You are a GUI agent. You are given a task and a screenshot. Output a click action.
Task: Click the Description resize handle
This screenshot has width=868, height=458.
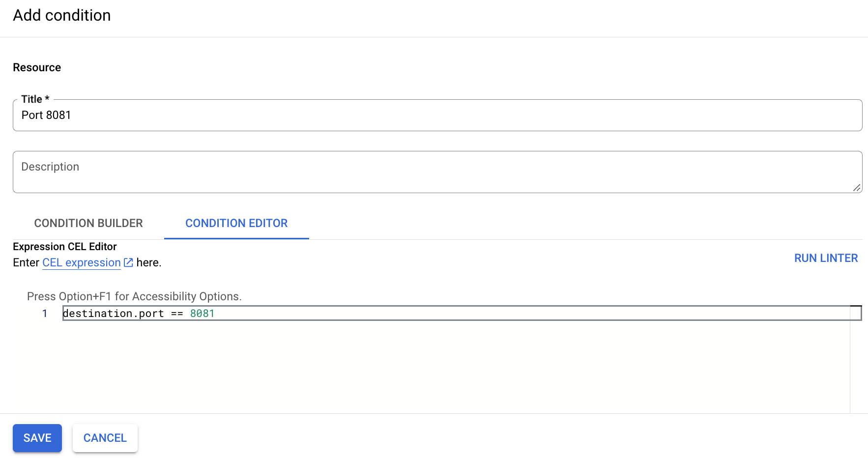(857, 188)
